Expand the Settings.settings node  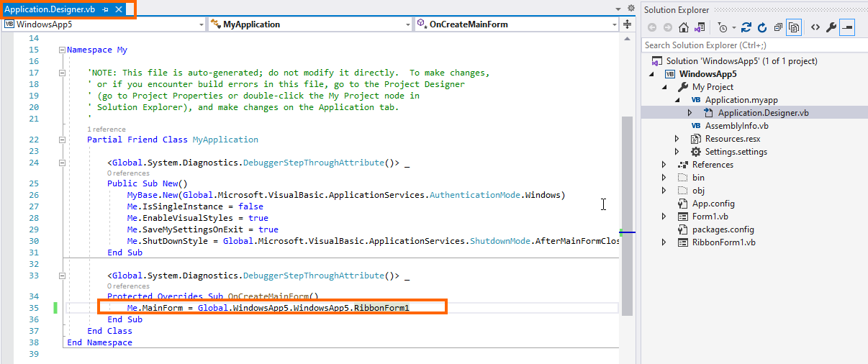click(677, 152)
